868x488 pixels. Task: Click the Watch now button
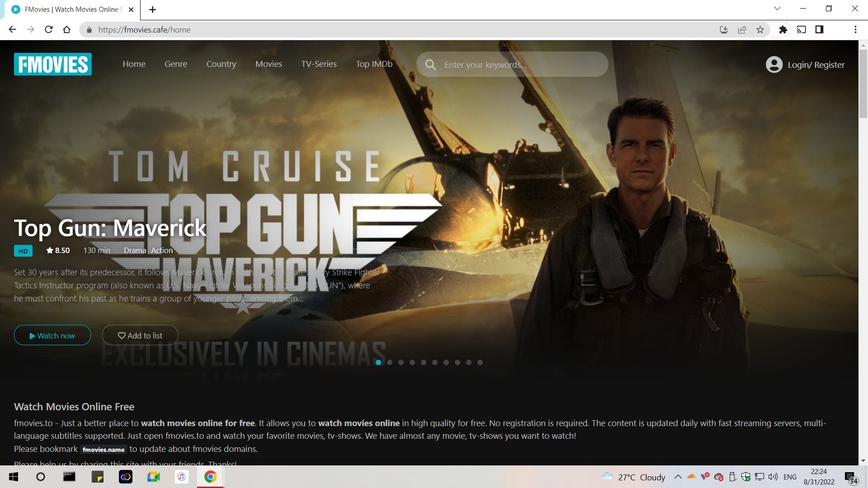click(x=52, y=335)
